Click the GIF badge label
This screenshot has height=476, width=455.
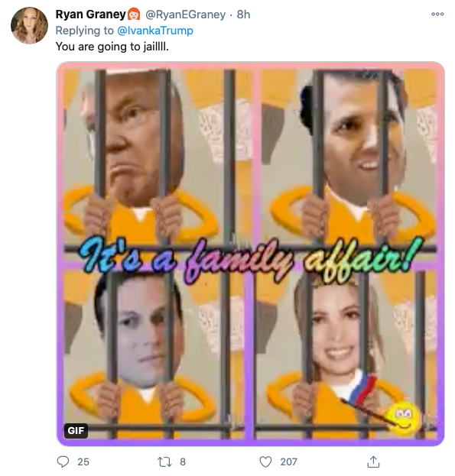(76, 430)
